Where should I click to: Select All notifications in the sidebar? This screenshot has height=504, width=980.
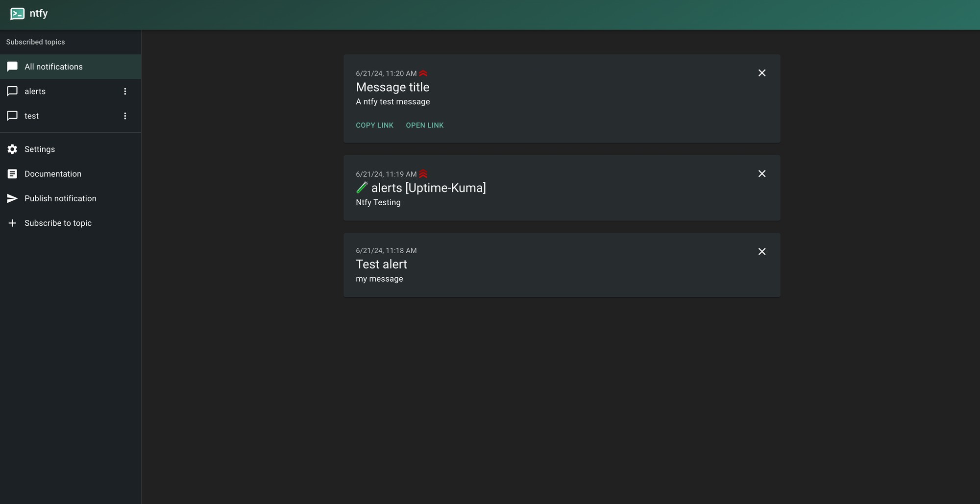pyautogui.click(x=53, y=67)
